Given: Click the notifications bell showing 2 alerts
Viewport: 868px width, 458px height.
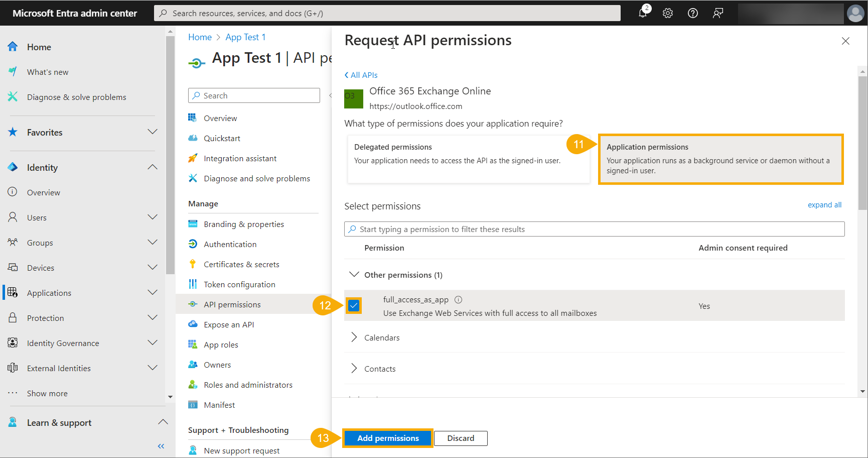Looking at the screenshot, I should 643,13.
